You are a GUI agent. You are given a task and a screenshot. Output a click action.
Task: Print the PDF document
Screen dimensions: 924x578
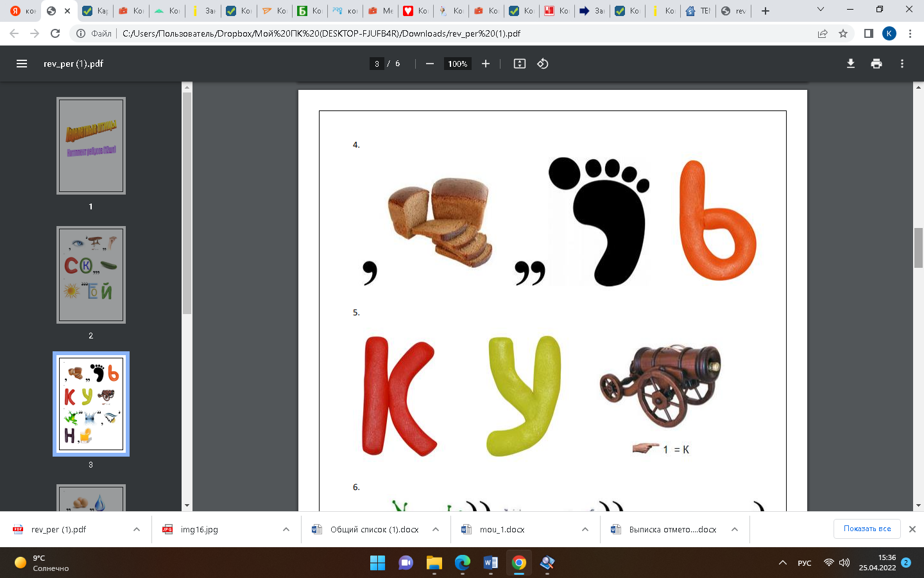[x=877, y=64]
